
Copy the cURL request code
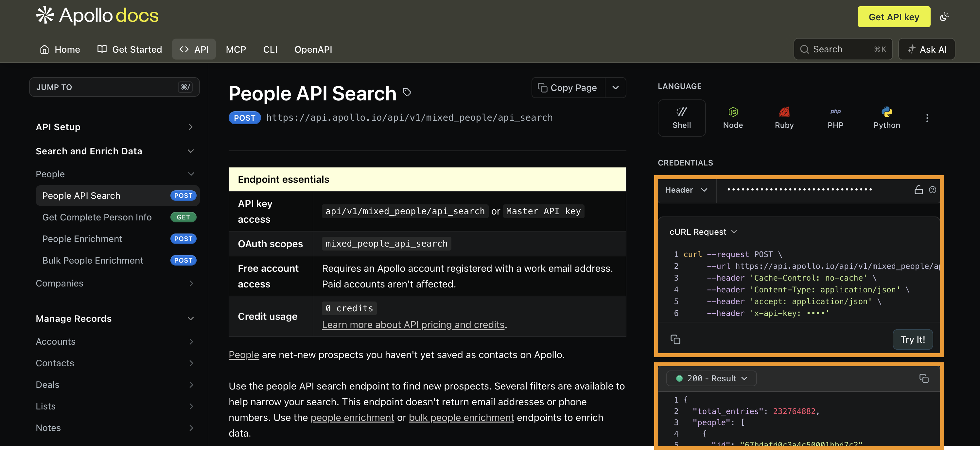675,339
